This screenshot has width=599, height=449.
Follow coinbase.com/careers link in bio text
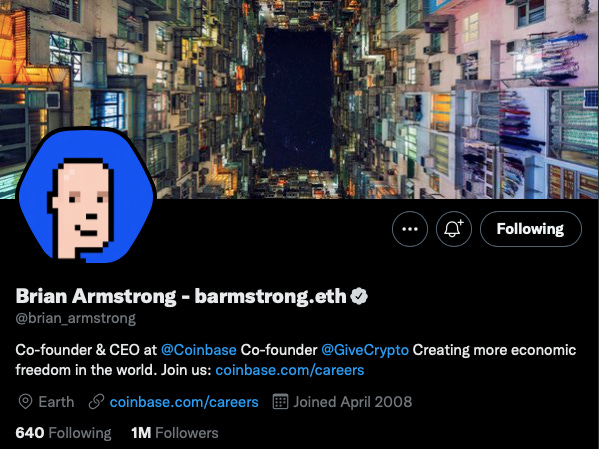(x=290, y=370)
